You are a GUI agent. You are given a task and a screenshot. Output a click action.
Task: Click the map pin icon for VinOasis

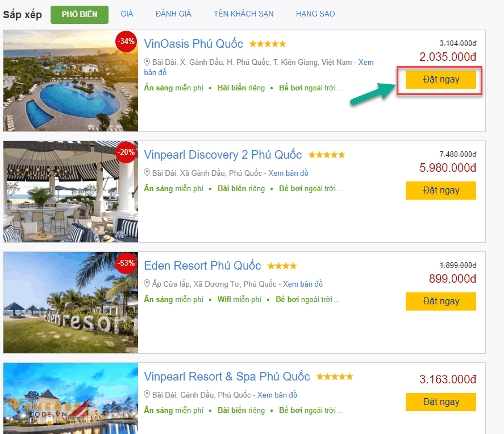coord(147,62)
